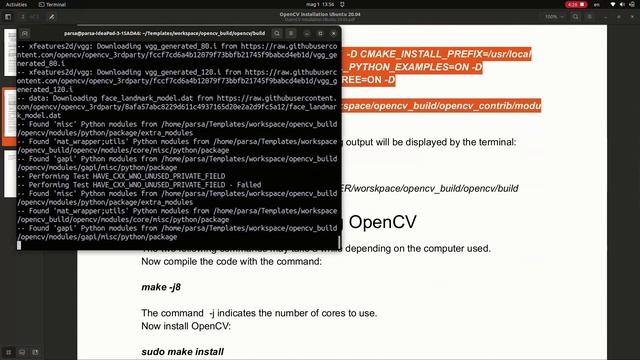Click 'Now install OpenCV:' line

[186, 326]
